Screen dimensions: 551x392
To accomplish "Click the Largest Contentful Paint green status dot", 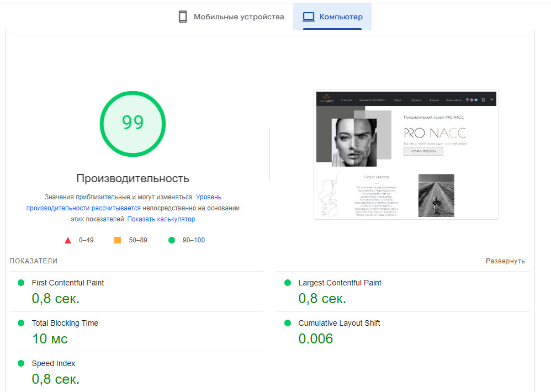I will [x=288, y=283].
